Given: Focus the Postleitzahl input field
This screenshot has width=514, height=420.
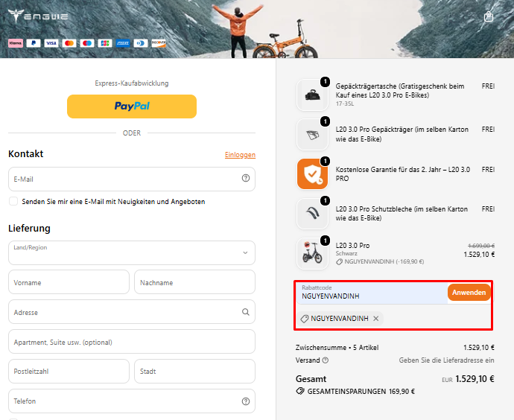Looking at the screenshot, I should point(69,371).
